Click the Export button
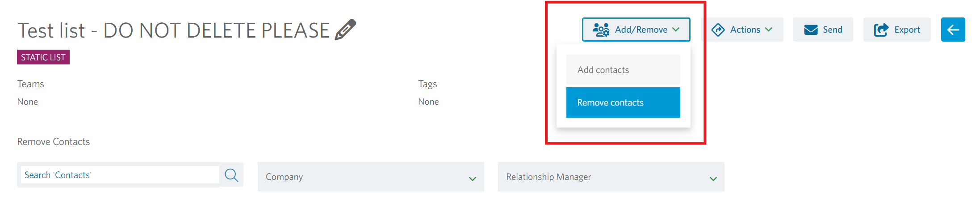 [x=897, y=30]
